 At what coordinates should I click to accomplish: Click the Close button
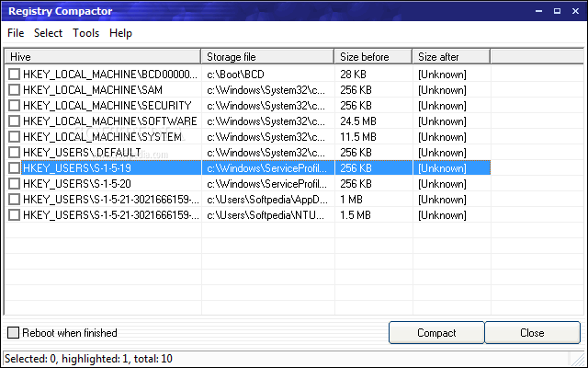pyautogui.click(x=532, y=333)
